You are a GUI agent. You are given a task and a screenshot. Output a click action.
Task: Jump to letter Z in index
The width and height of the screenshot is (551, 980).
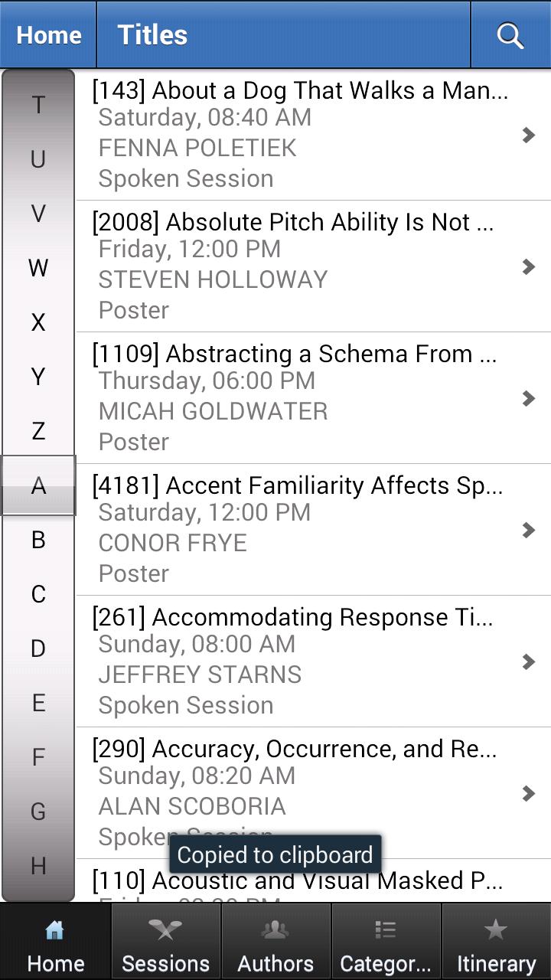point(38,431)
